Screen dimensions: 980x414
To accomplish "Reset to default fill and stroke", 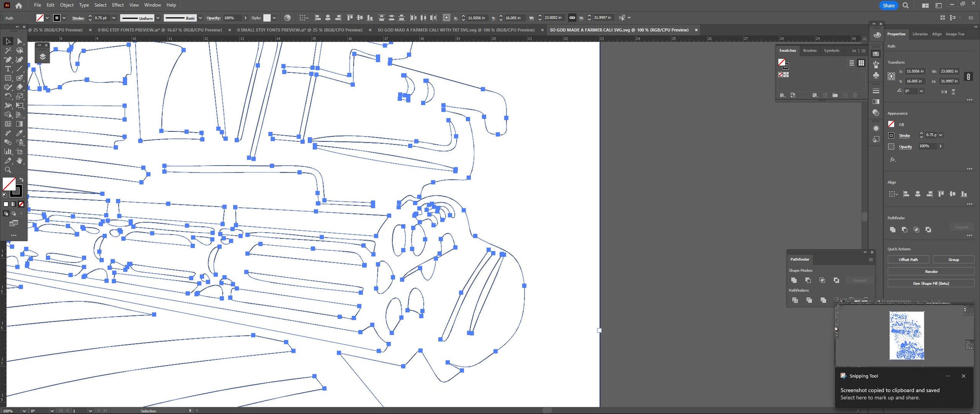I will pyautogui.click(x=5, y=195).
